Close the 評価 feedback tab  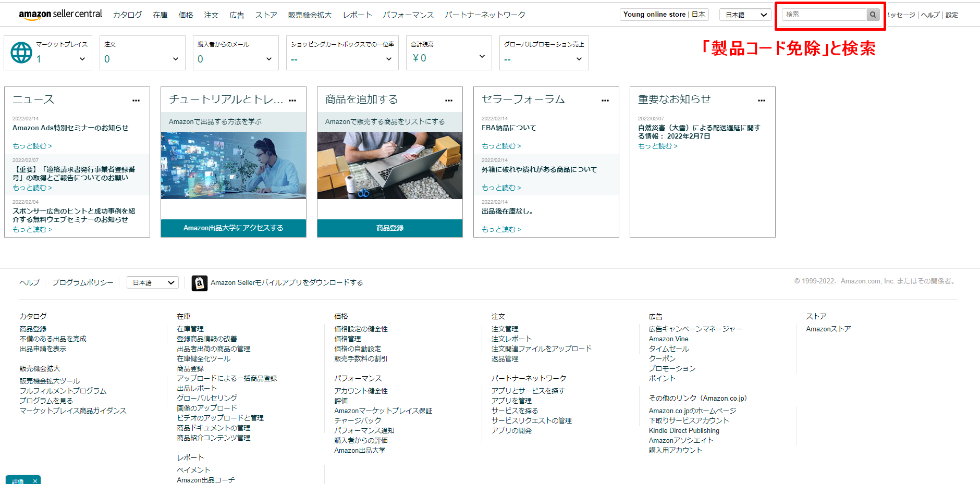click(x=35, y=481)
